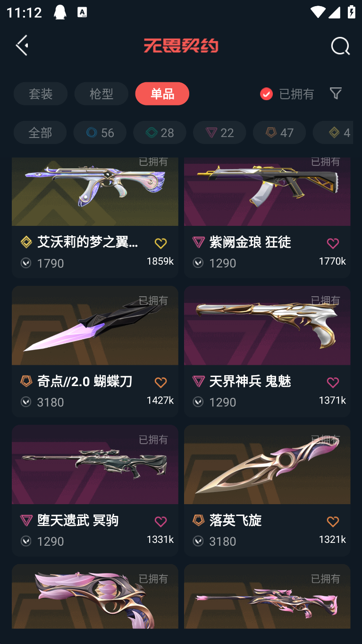
Task: Open the search magnifier icon
Action: (x=340, y=46)
